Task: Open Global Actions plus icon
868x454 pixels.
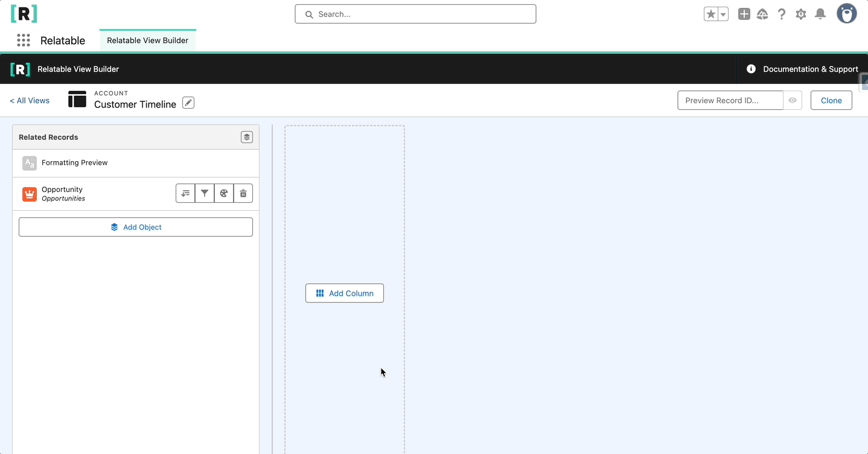Action: (744, 14)
